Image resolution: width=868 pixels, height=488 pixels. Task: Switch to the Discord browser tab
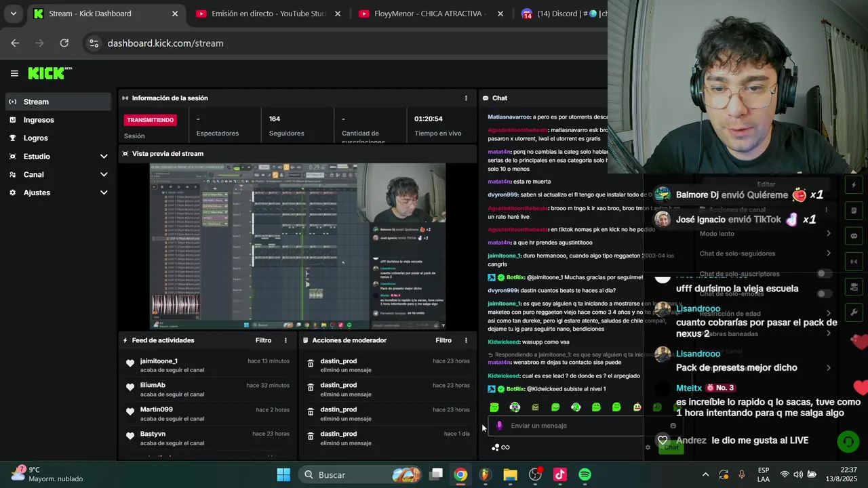click(563, 14)
